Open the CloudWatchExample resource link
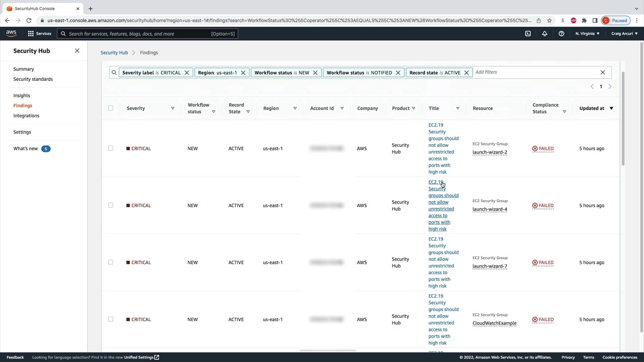Image resolution: width=644 pixels, height=362 pixels. point(495,323)
